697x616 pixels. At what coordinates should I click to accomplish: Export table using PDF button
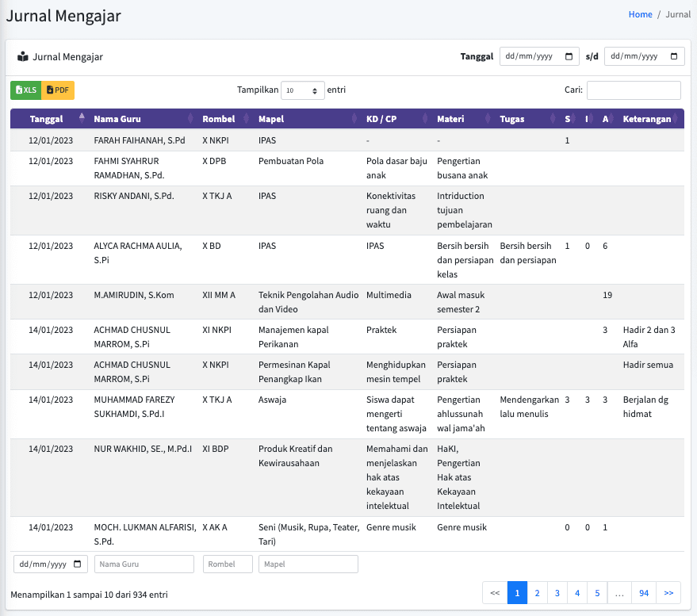coord(58,90)
